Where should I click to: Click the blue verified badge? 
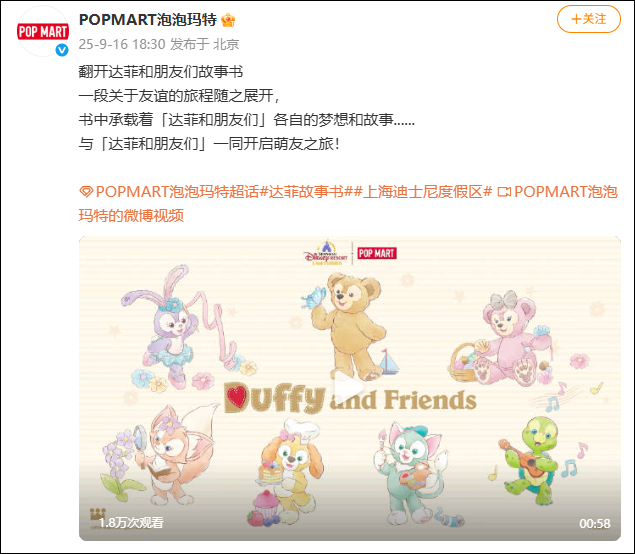(x=62, y=50)
